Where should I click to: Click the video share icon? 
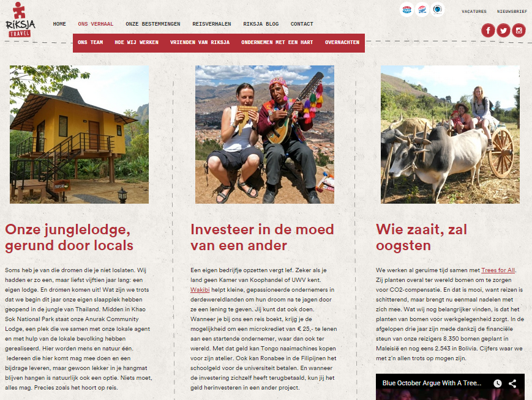[512, 383]
